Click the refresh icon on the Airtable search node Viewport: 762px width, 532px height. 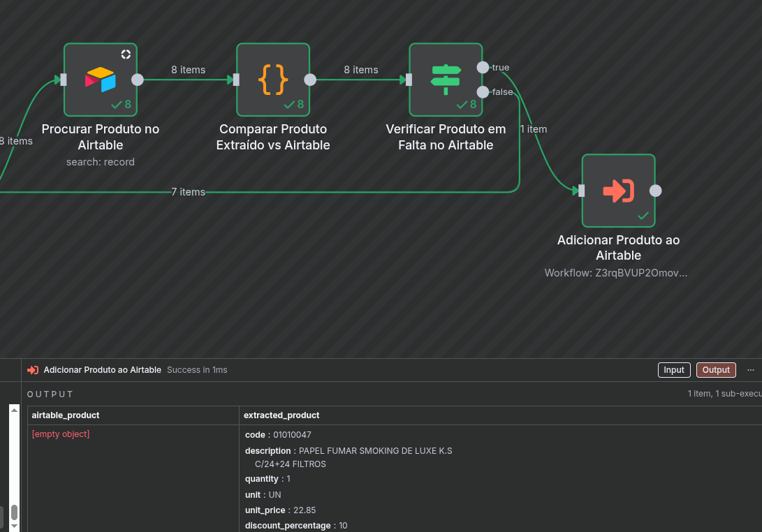[126, 54]
